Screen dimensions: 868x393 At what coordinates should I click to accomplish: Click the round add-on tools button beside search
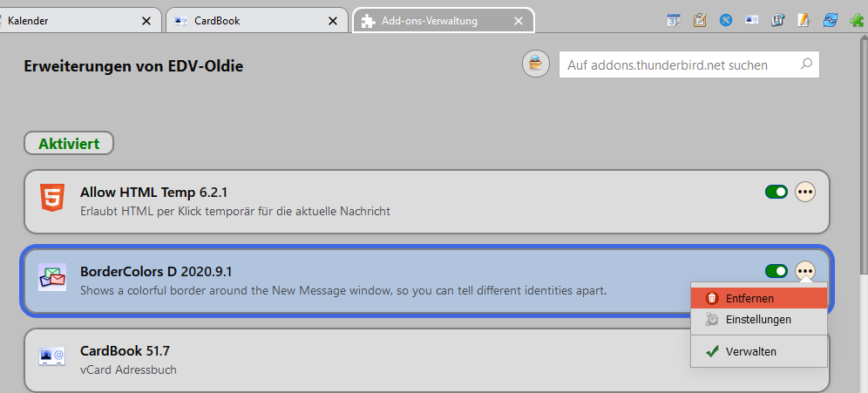(x=535, y=64)
